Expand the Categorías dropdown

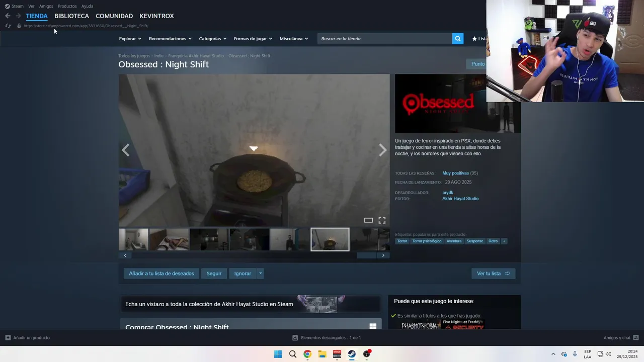[x=212, y=39]
